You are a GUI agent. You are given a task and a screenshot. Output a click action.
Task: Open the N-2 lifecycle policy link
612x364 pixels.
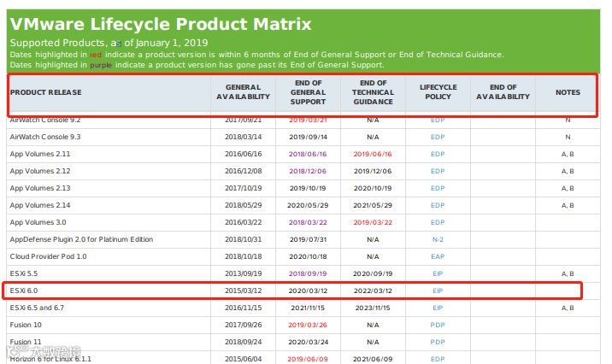click(438, 239)
